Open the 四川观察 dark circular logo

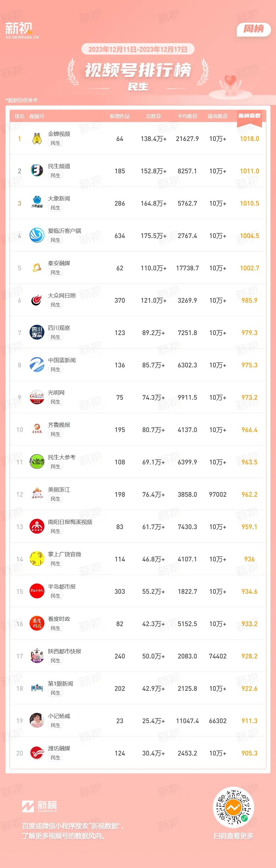pyautogui.click(x=37, y=333)
